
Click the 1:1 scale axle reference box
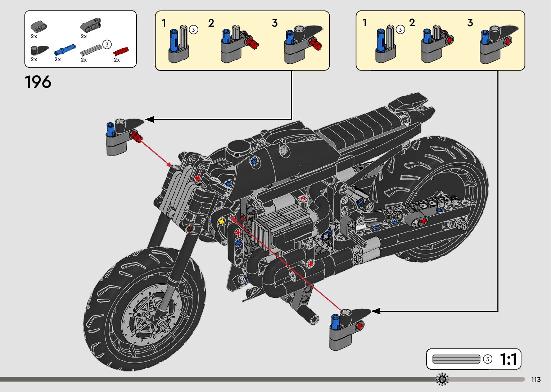[x=473, y=359]
